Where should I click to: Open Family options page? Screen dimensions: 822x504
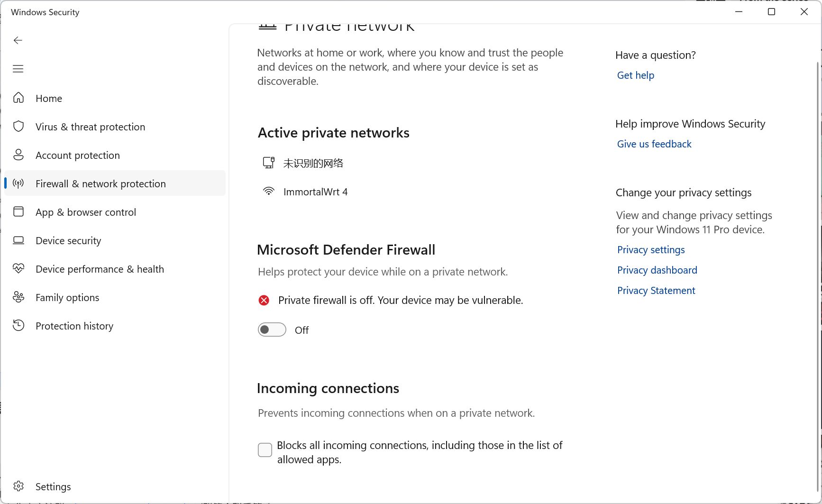point(115,297)
